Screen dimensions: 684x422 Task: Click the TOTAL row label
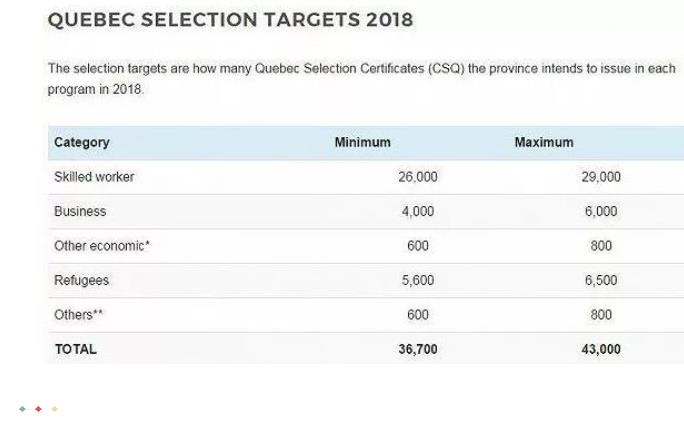point(75,349)
